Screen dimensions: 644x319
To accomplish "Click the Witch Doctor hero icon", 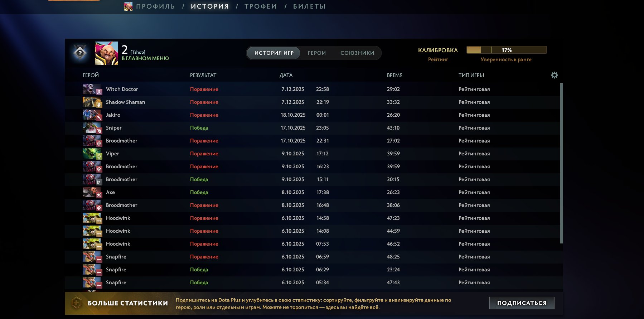I will (x=92, y=89).
